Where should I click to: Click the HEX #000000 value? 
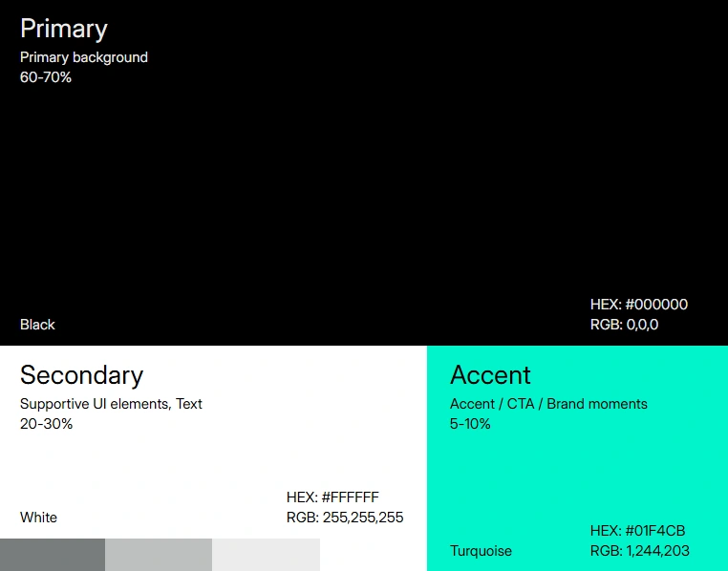pos(639,305)
